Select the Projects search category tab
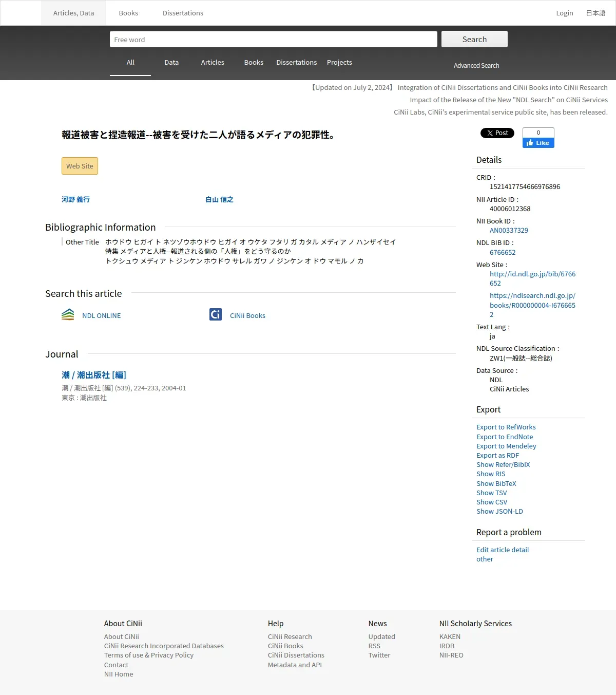The image size is (616, 695). (339, 62)
